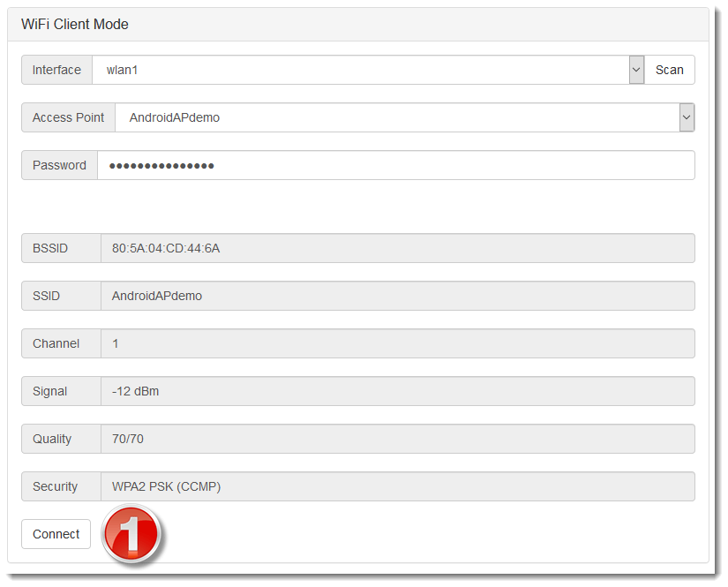Image resolution: width=728 pixels, height=587 pixels.
Task: Expand the Access Point dropdown arrow
Action: tap(687, 117)
